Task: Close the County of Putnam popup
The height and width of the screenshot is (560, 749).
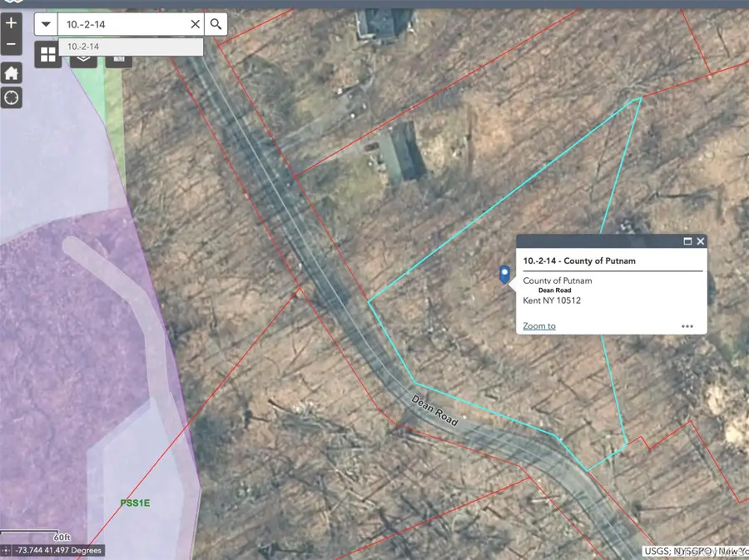Action: point(701,241)
